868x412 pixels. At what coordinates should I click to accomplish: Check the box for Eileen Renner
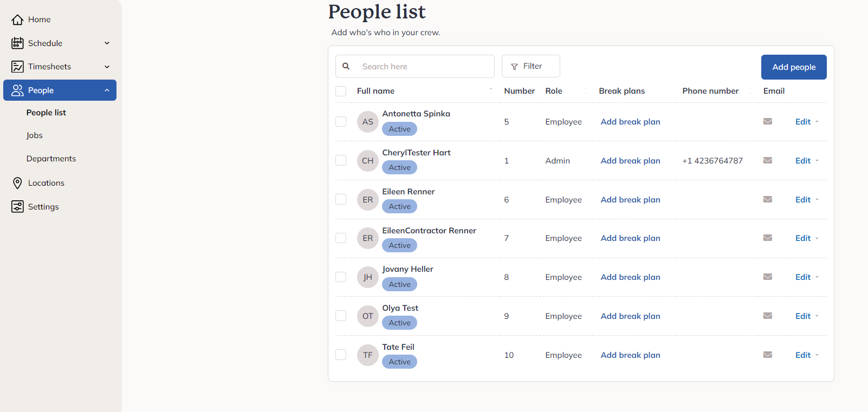(x=341, y=199)
